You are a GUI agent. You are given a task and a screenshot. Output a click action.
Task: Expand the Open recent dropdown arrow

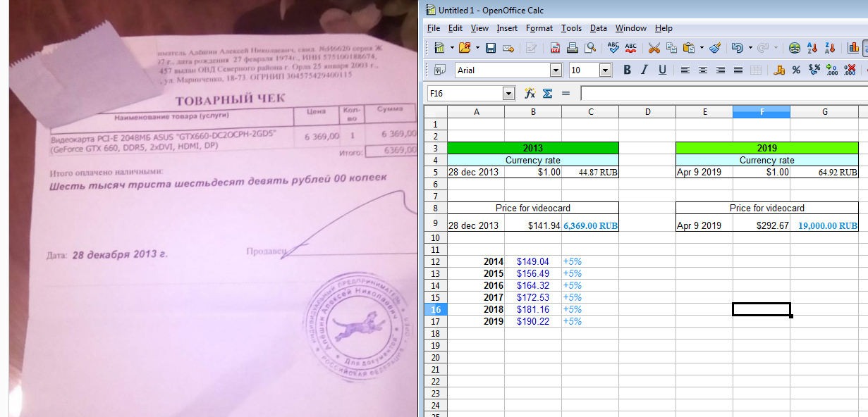(477, 49)
